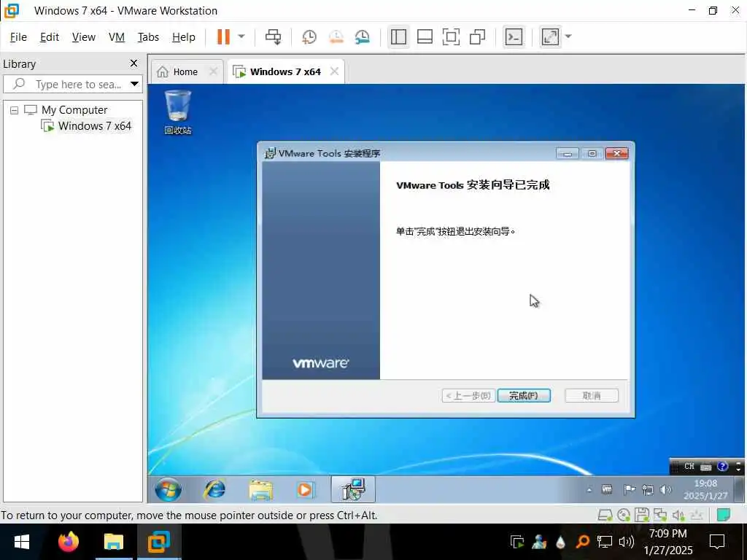Click the message log status bar icon
Image resolution: width=747 pixels, height=560 pixels.
[x=723, y=515]
